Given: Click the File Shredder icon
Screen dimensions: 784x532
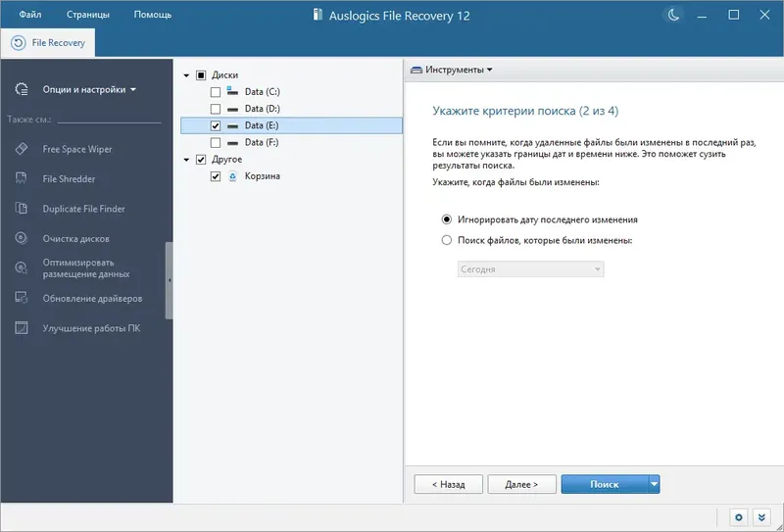Looking at the screenshot, I should (x=21, y=178).
